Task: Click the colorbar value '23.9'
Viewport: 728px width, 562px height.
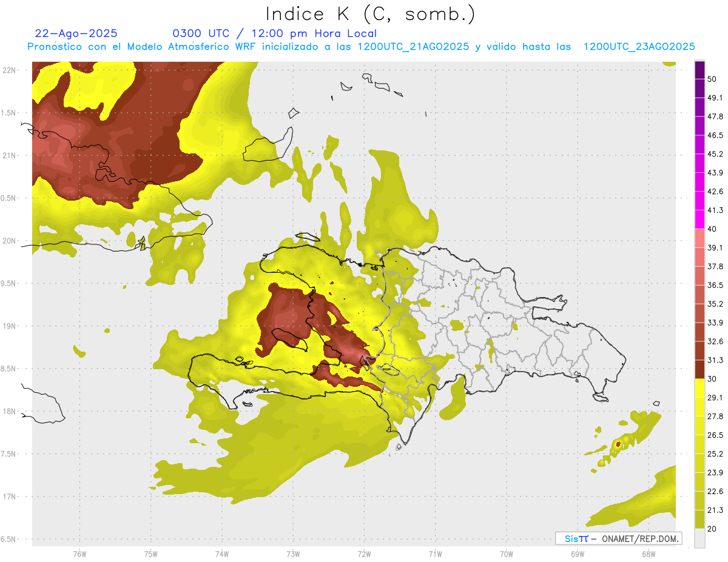Action: 716,473
